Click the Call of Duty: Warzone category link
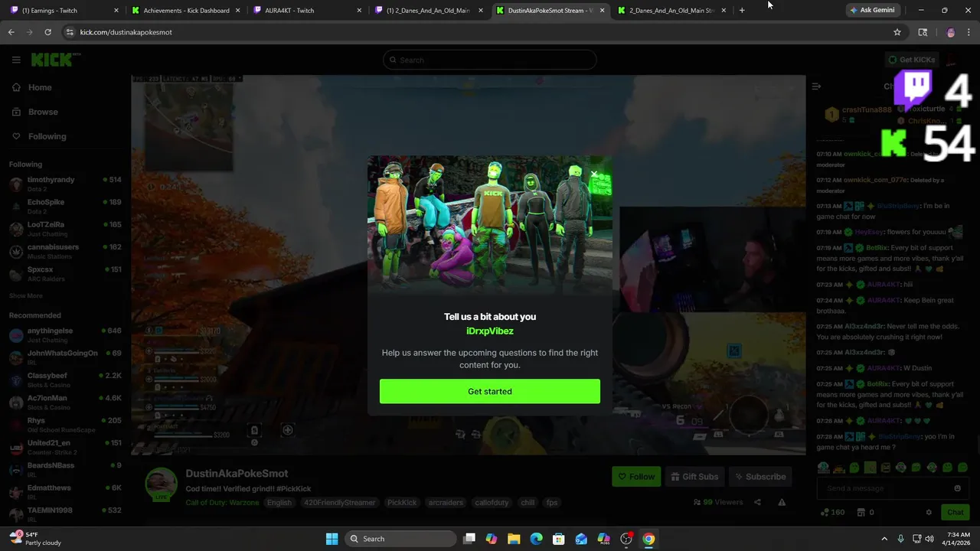The height and width of the screenshot is (551, 980). click(x=223, y=503)
